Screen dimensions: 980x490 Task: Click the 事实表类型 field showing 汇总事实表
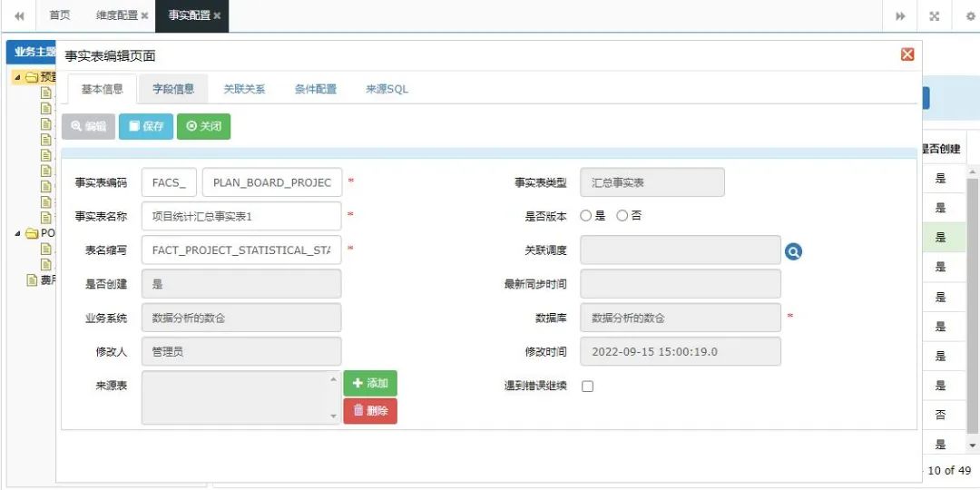(x=652, y=182)
